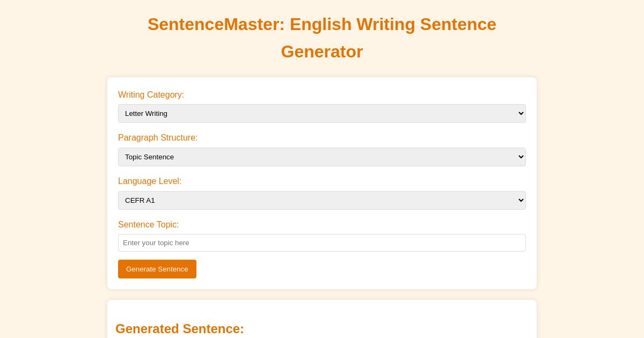Click the 'Generated Sentence:' heading
This screenshot has height=338, width=644.
tap(180, 329)
